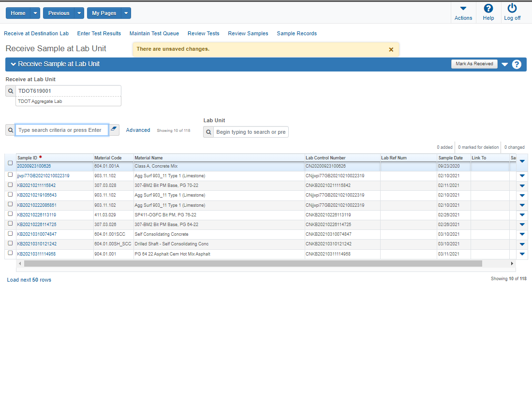
Task: Open the table header actions dropdown arrow
Action: (522, 161)
